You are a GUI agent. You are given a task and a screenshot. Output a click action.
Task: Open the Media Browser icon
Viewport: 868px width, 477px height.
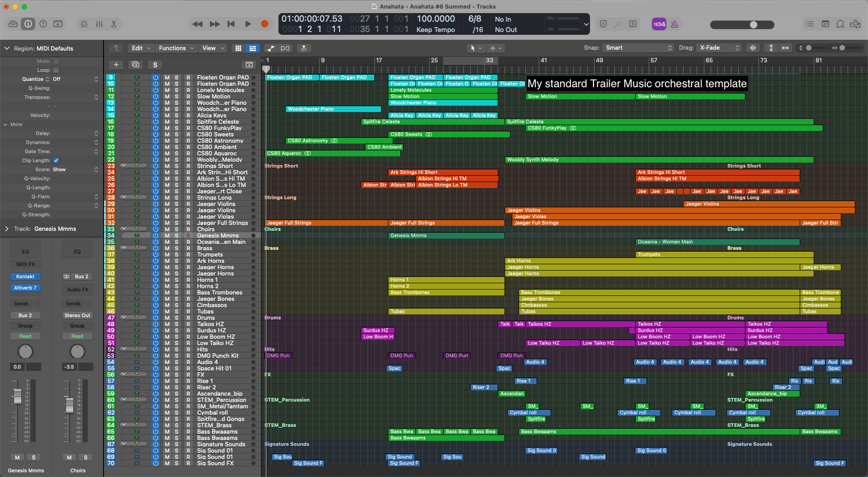click(855, 24)
